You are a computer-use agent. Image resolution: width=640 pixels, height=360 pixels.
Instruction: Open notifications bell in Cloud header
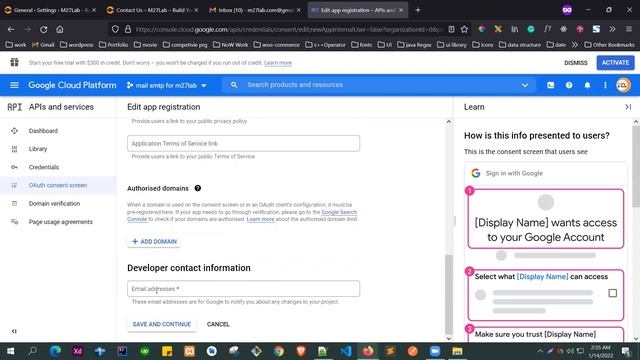click(x=587, y=85)
